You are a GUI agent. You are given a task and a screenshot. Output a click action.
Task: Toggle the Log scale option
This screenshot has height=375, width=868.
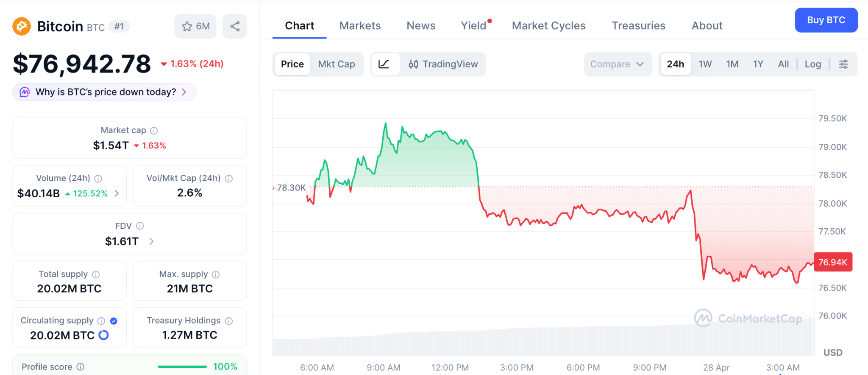[x=812, y=64]
